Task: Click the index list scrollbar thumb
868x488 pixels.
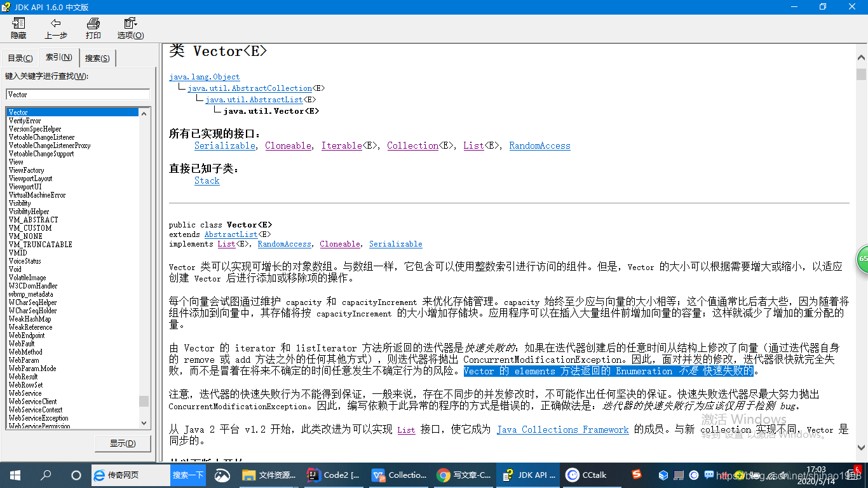Action: click(144, 401)
